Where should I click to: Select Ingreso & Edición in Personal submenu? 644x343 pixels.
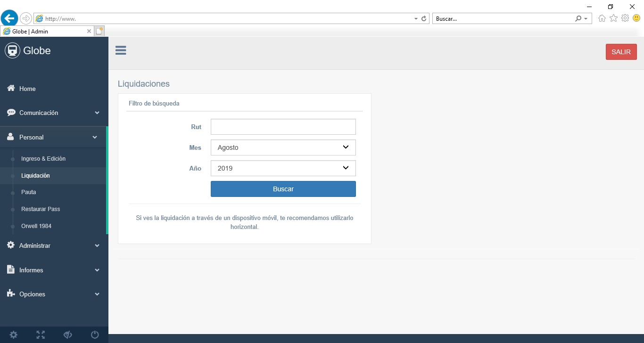pos(43,159)
